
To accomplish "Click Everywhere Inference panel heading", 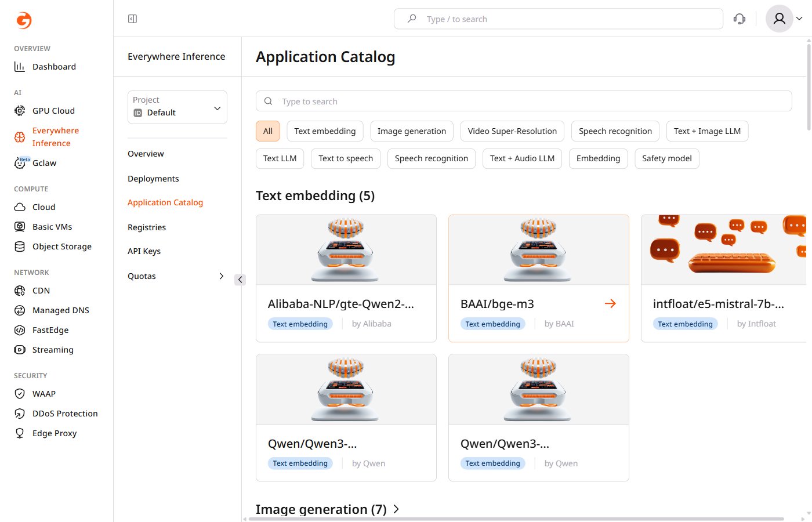I will coord(176,56).
